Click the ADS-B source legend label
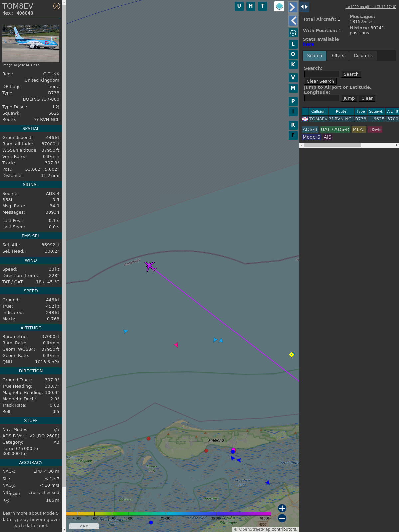Viewport: 399px width, 532px height. [x=310, y=130]
